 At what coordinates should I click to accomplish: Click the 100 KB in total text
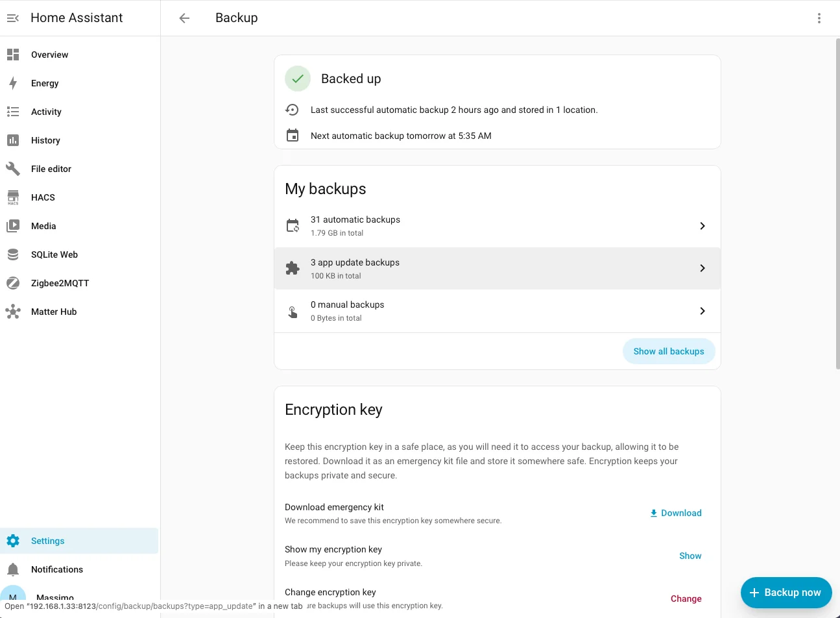coord(336,276)
